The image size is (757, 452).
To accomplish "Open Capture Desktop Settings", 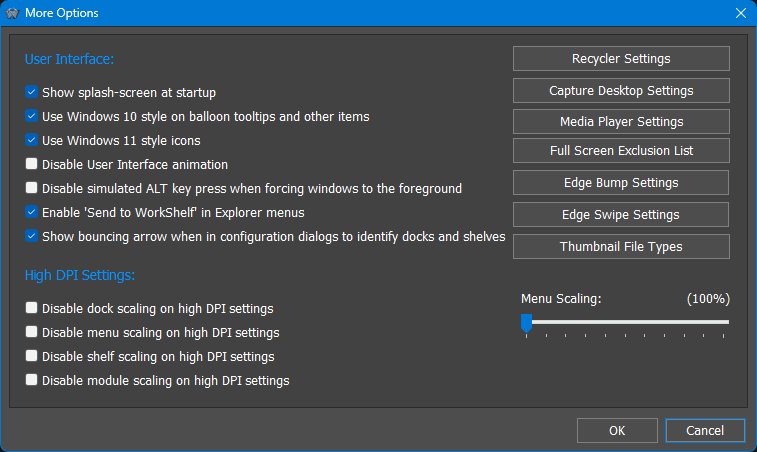I will (x=621, y=90).
